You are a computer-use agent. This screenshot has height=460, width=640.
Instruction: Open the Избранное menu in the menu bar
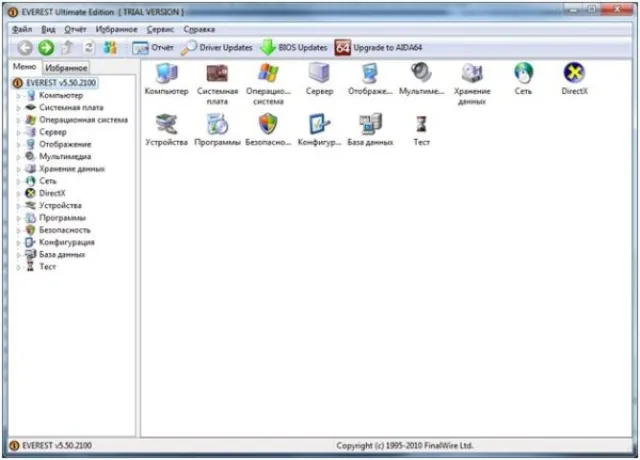click(116, 29)
